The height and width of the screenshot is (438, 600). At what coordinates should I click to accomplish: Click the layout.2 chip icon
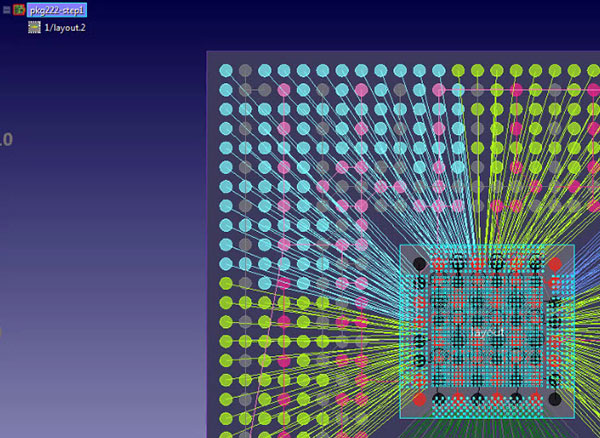(x=34, y=28)
